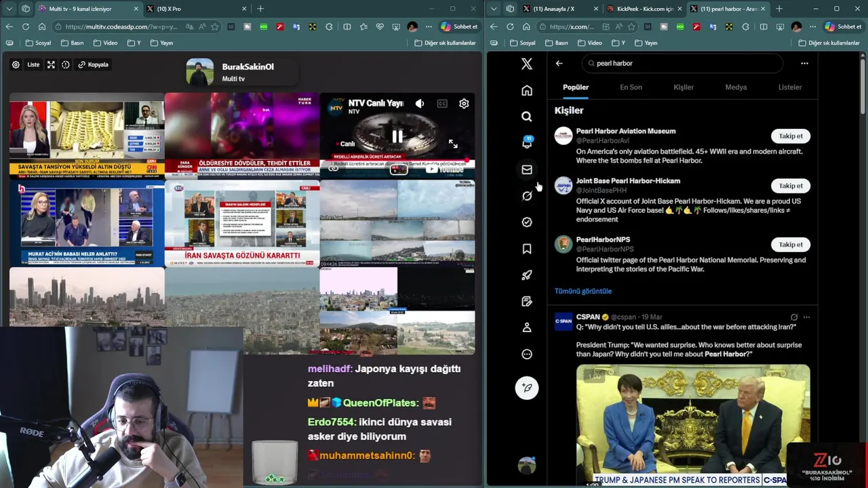Favorite the multitv.codeasdp.com page with star
Image resolution: width=868 pixels, height=488 pixels.
(x=215, y=26)
